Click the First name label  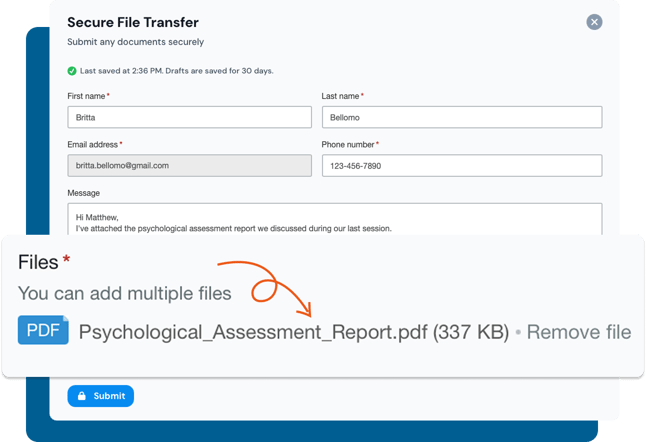tap(86, 96)
